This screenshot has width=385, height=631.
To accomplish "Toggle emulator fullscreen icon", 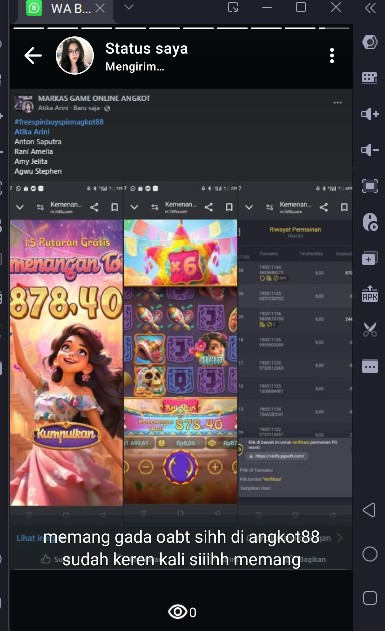I will point(370,186).
